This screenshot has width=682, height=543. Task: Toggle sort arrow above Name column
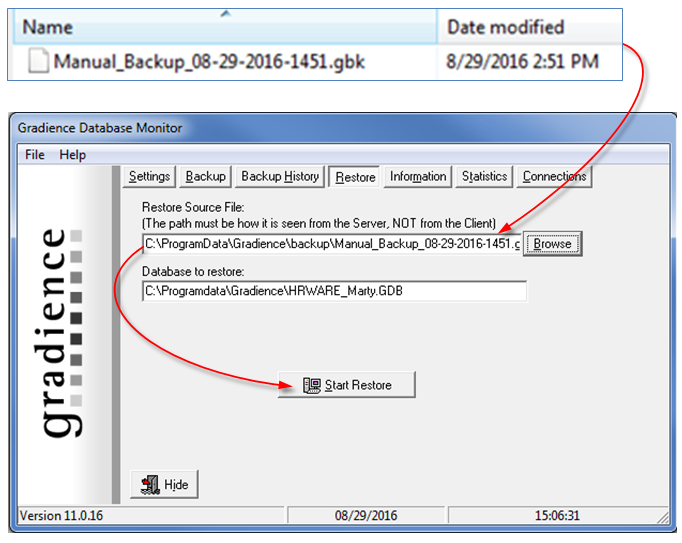[x=226, y=13]
